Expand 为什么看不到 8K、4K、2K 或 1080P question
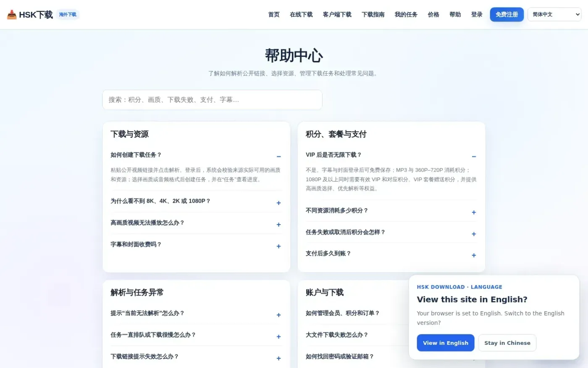Screen dimensions: 588x368 coord(196,201)
